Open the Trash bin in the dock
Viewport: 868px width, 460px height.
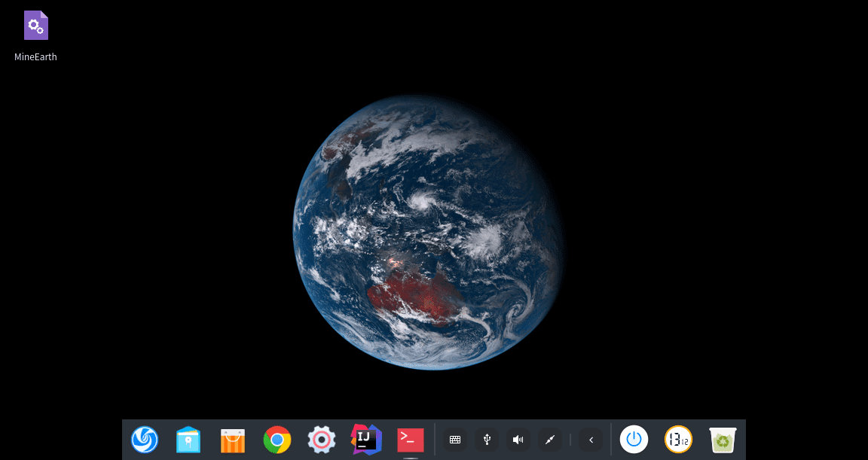coord(723,440)
